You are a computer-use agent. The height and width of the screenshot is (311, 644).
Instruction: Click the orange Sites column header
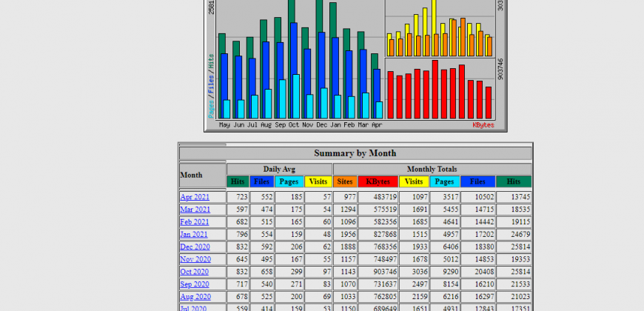pyautogui.click(x=345, y=181)
